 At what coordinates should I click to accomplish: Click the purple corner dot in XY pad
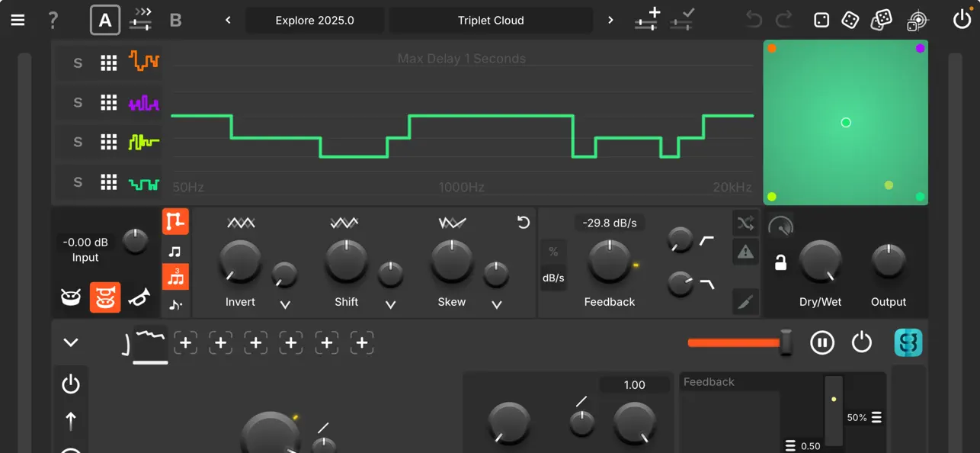920,48
